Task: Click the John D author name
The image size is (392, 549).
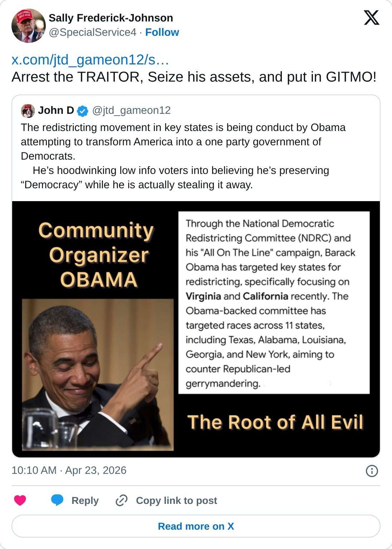Action: pyautogui.click(x=56, y=111)
